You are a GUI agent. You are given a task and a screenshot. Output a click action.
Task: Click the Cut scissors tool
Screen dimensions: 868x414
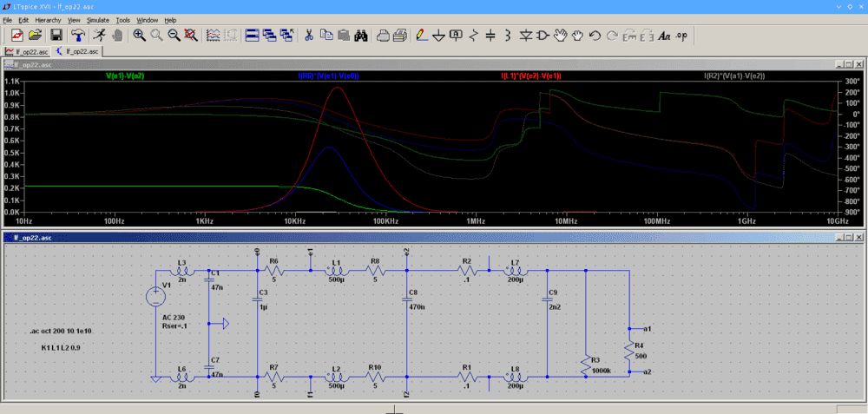(x=308, y=36)
